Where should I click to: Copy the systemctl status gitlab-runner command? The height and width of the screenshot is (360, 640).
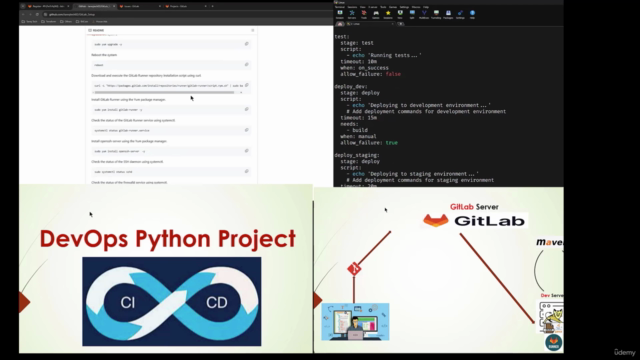(247, 130)
